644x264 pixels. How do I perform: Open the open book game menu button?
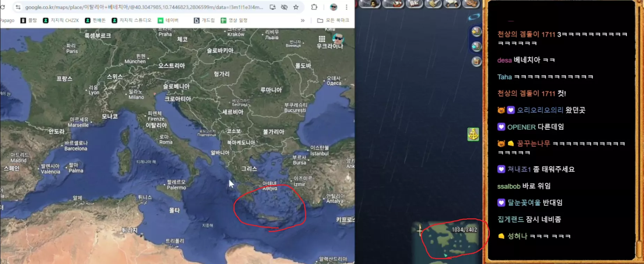pos(414,3)
